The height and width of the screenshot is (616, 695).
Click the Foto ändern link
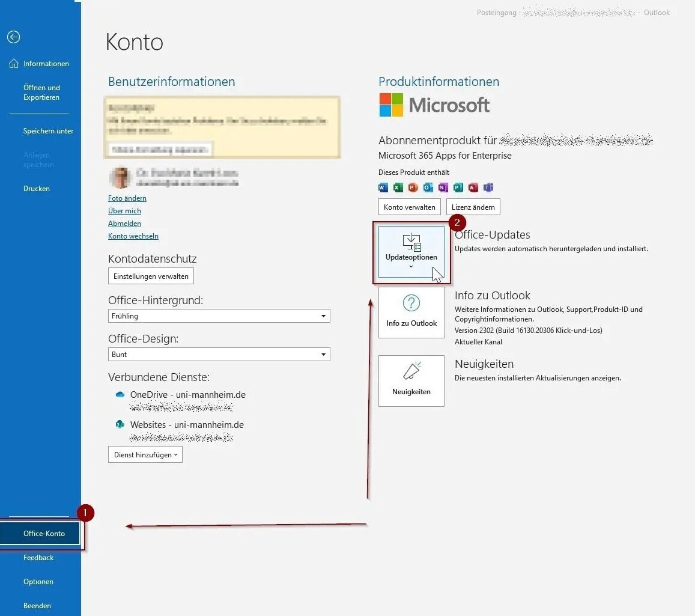127,198
